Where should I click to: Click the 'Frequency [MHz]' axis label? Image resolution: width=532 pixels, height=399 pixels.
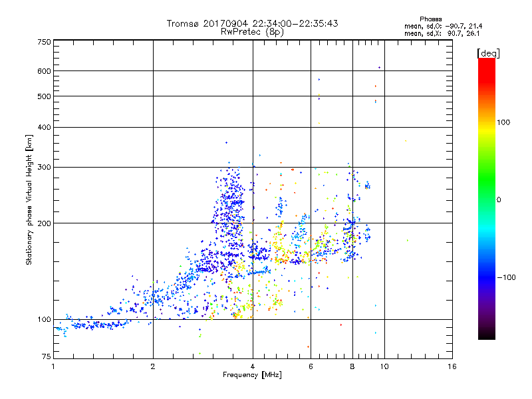click(252, 375)
